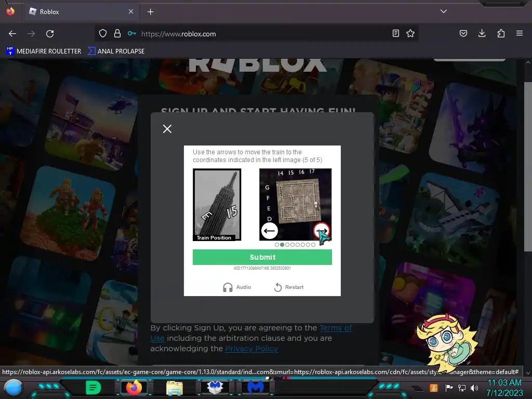Open MEDIAFIRE ROULETTER bookmark

click(x=44, y=51)
